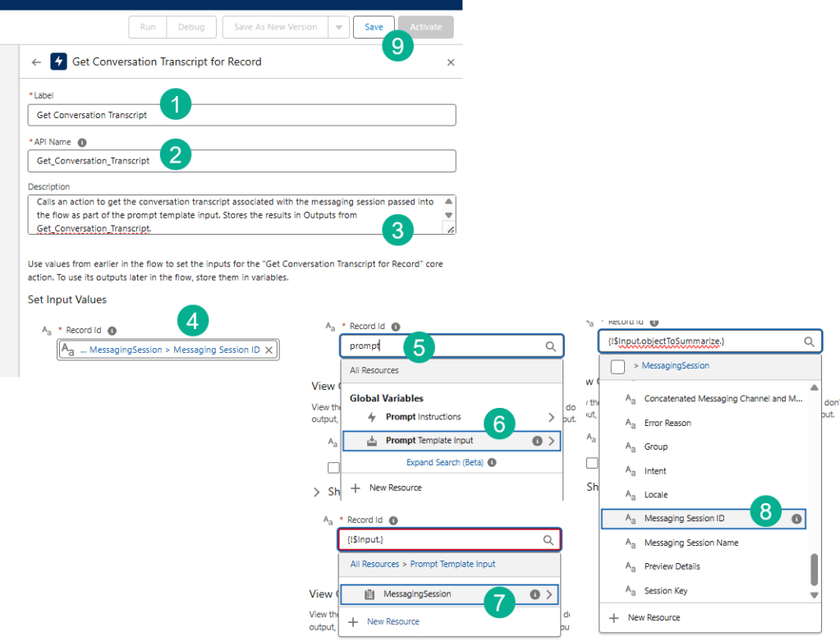This screenshot has width=840, height=641.
Task: Toggle the checkbox beside MessagingSession breadcrumb
Action: click(618, 366)
